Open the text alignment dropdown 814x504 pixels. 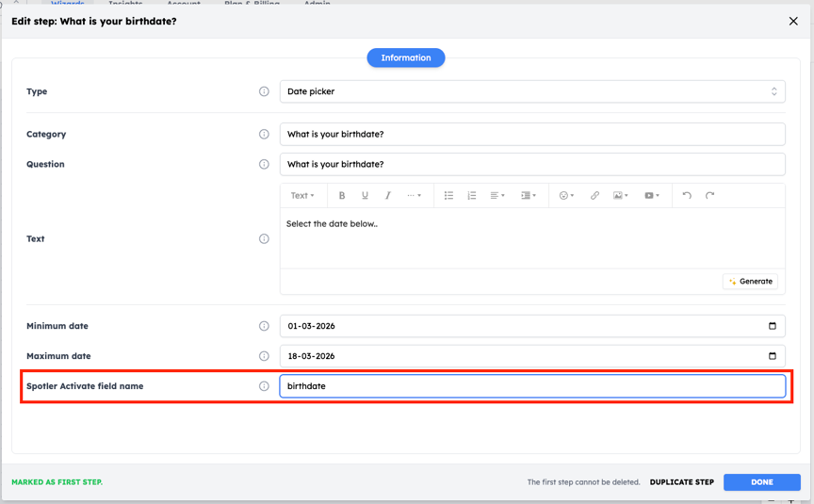click(x=497, y=196)
